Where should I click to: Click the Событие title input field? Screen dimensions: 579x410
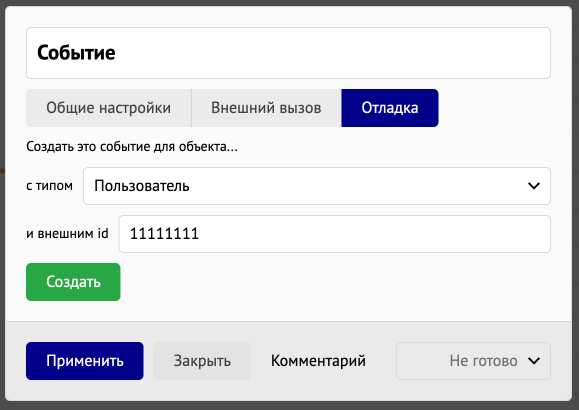pos(288,53)
